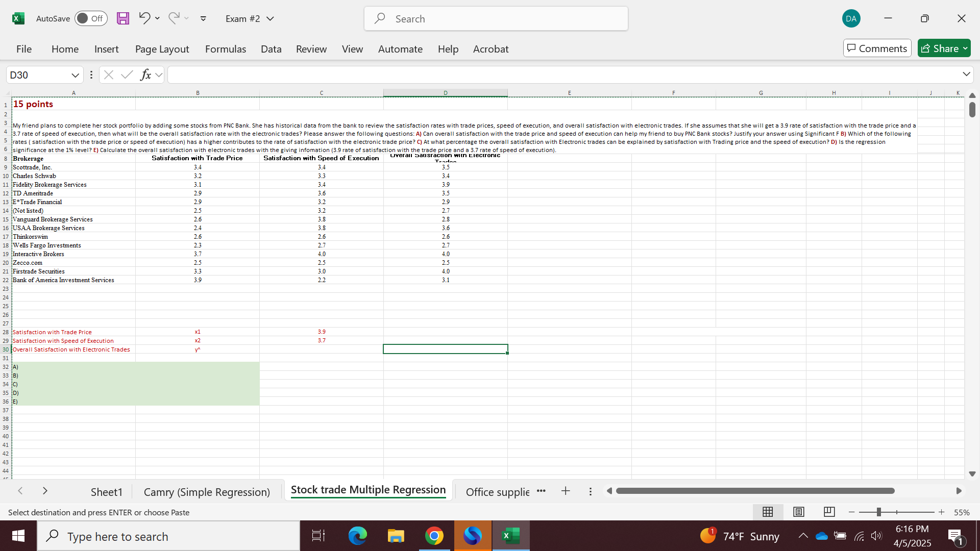Viewport: 980px width, 551px height.
Task: Switch to the Camry (Simple Regression) sheet
Action: (x=207, y=491)
